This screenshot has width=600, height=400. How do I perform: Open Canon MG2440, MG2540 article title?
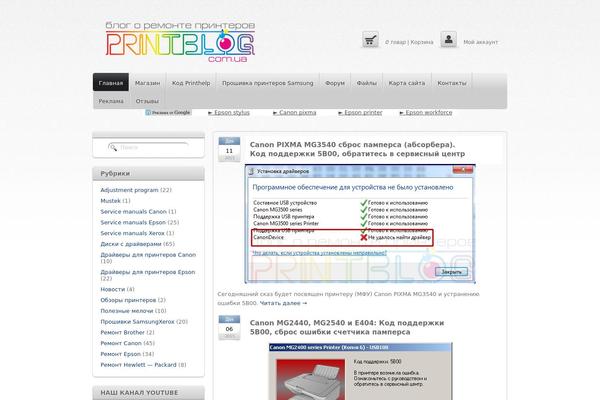pos(347,327)
